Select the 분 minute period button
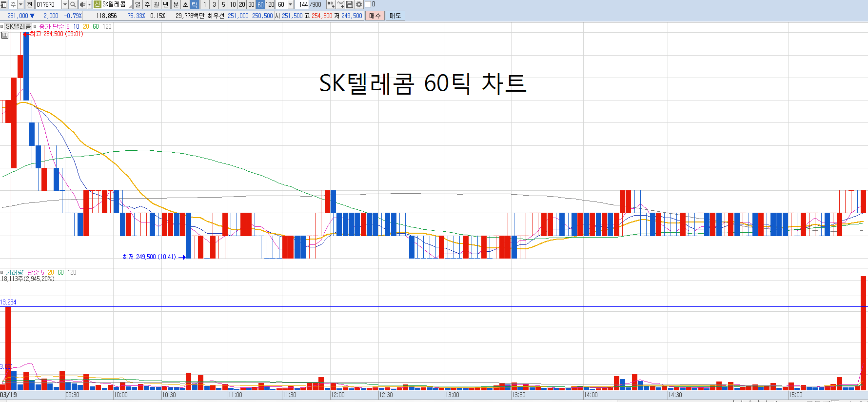 (176, 4)
